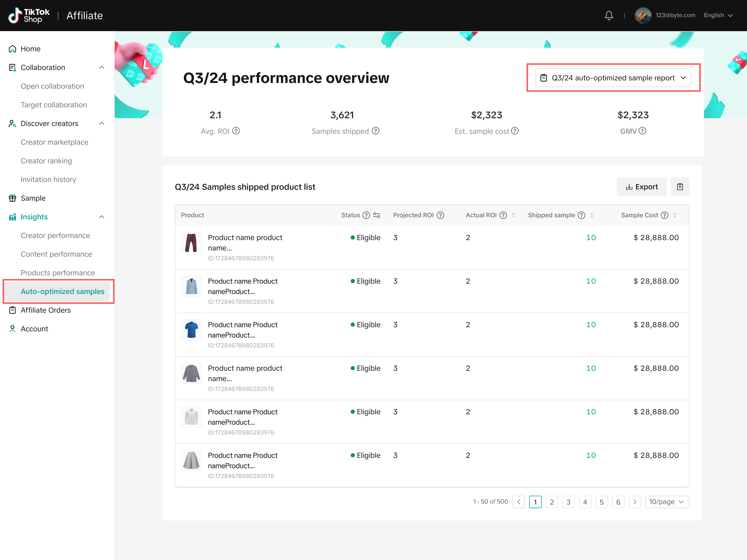Screen dimensions: 747x560
Task: Click the Status filter icon in table header
Action: (x=377, y=215)
